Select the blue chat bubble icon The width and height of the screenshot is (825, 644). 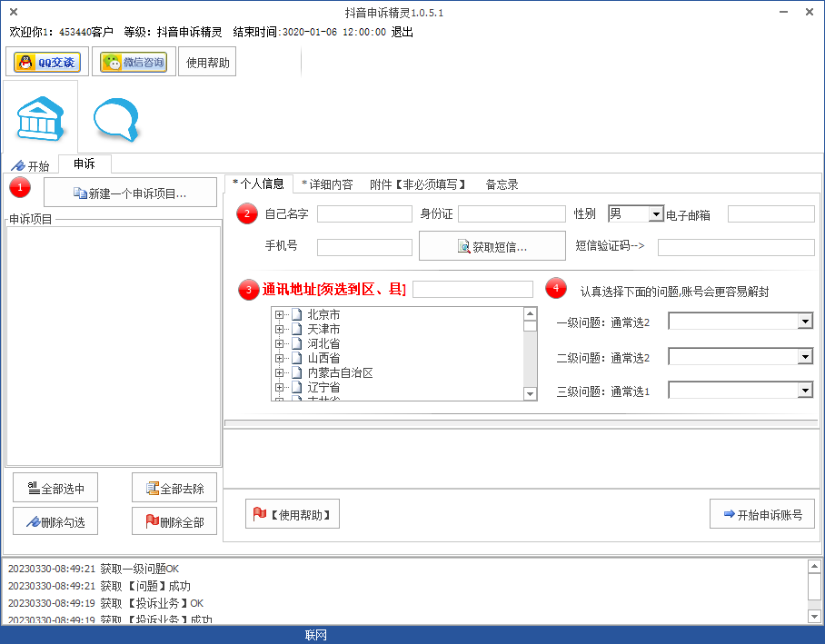[x=116, y=119]
